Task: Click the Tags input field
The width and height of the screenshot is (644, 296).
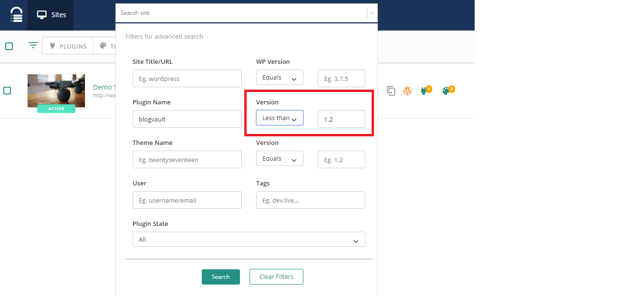Action: point(311,200)
